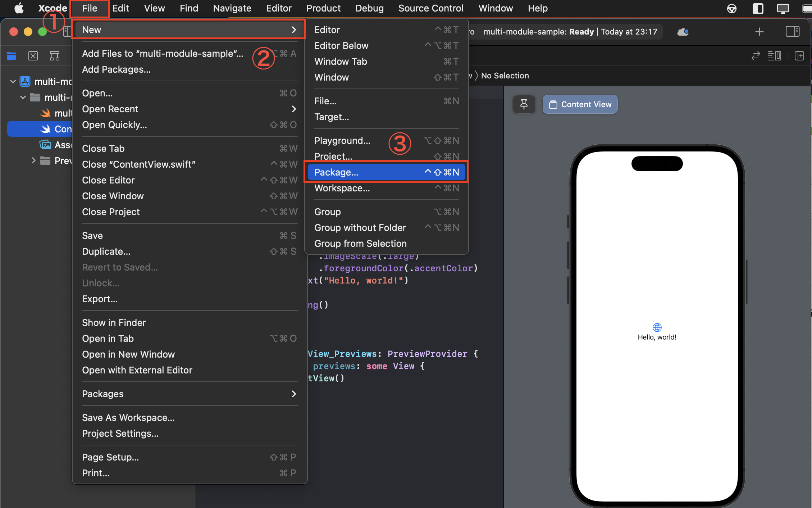Screen dimensions: 812x508
Task: Choose Add Packages… in File menu
Action: (x=116, y=69)
